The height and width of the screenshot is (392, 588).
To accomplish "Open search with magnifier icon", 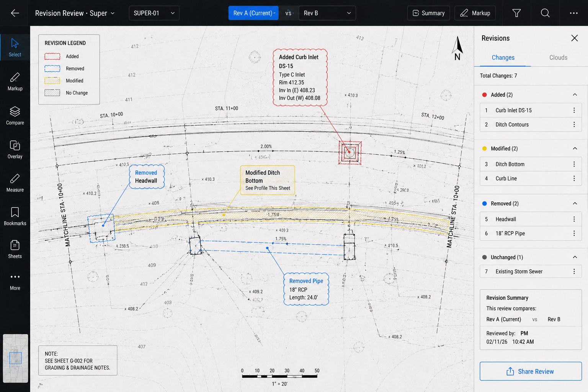I will pyautogui.click(x=545, y=13).
